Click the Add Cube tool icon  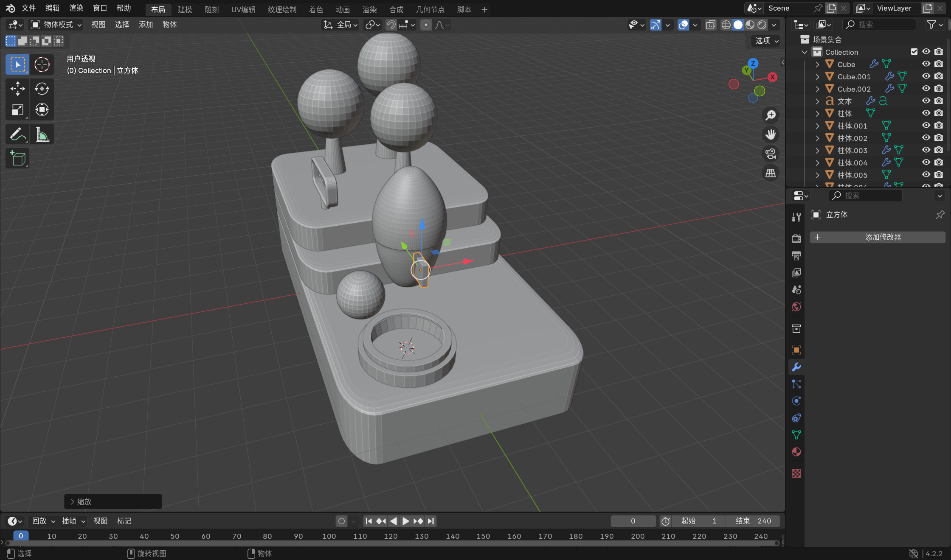click(x=17, y=159)
